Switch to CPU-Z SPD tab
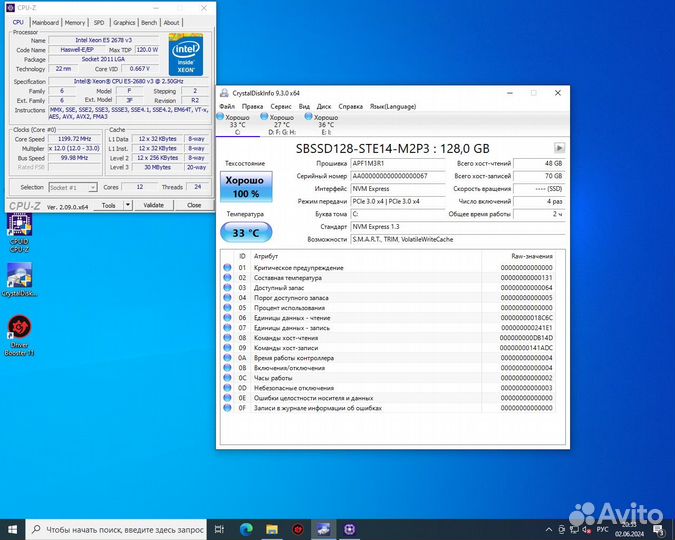Image resolution: width=675 pixels, height=540 pixels. pyautogui.click(x=99, y=22)
